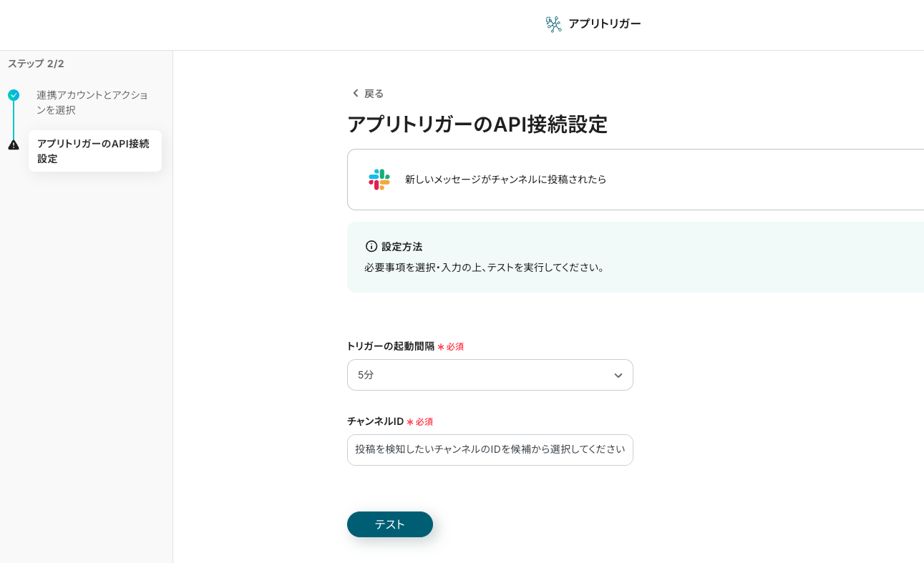
Task: Focus the チャンネルID input field
Action: pyautogui.click(x=490, y=450)
